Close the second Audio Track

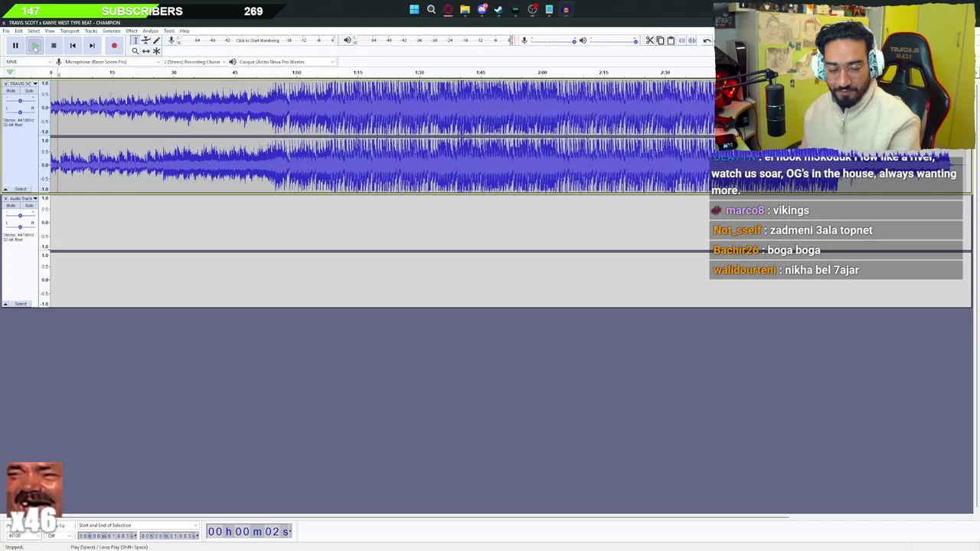5,198
